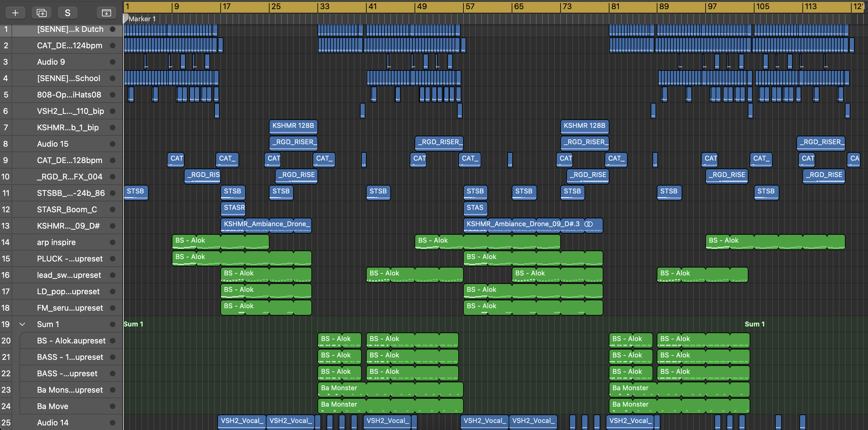Select the lead_sw...upreset track header

[61, 275]
